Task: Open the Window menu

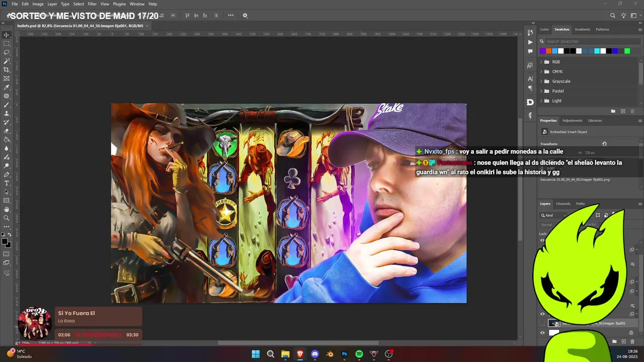Action: point(137,4)
